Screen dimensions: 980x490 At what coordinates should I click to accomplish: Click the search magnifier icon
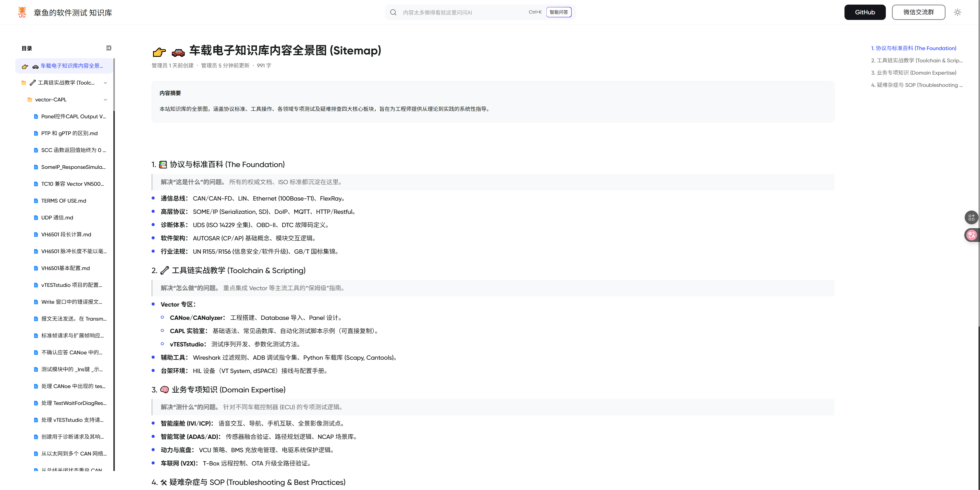tap(393, 12)
